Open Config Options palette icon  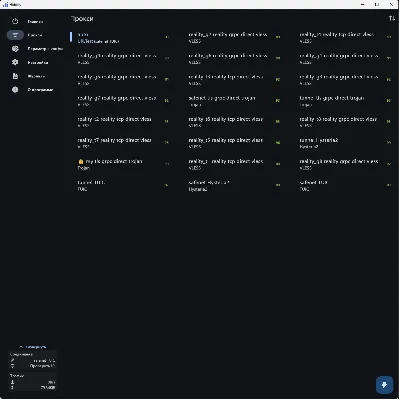point(15,49)
